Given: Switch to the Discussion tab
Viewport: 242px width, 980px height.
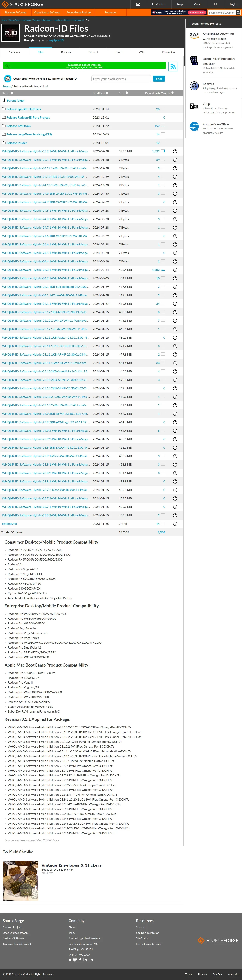Looking at the screenshot, I should pos(168,52).
